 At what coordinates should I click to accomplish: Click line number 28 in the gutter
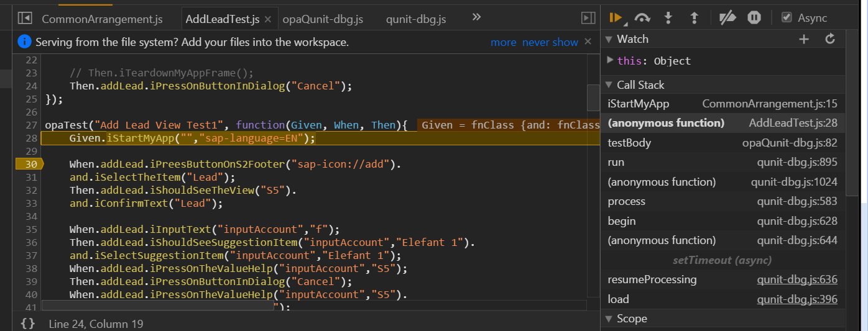31,138
